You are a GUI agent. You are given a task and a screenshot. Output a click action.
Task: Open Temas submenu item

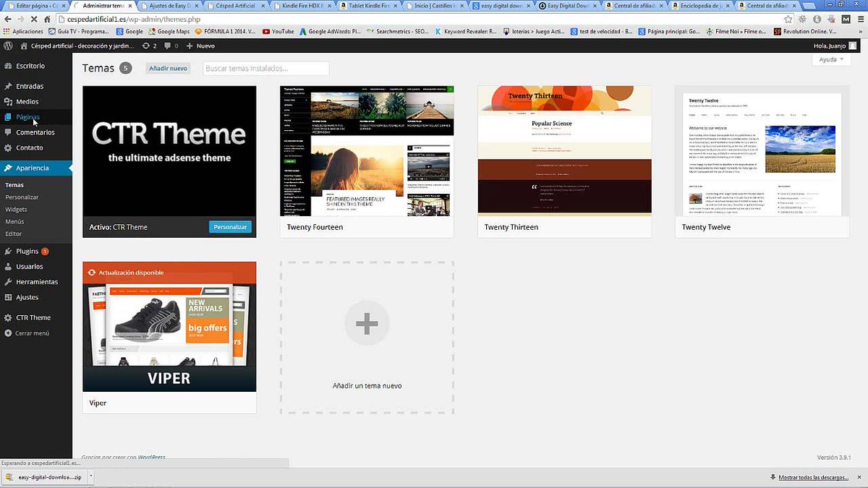point(14,185)
